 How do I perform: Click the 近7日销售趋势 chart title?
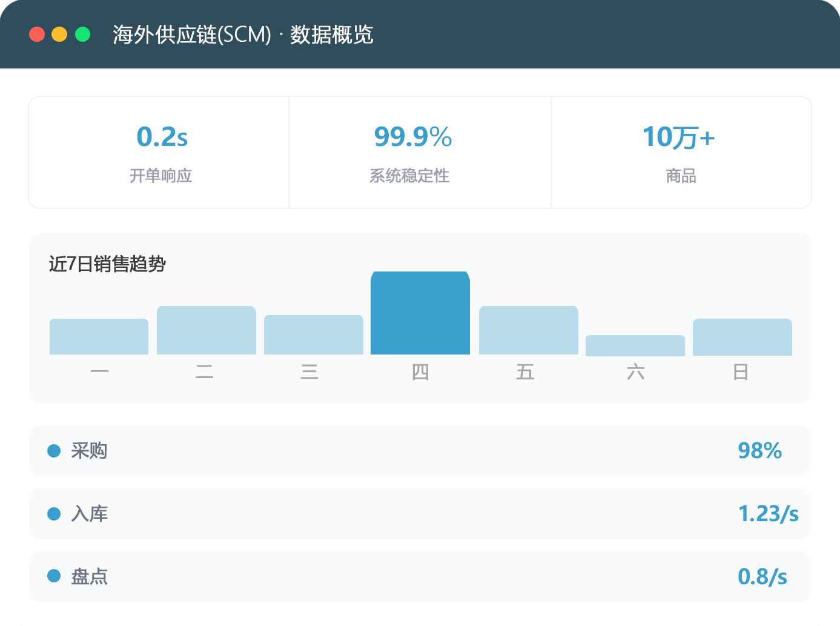[107, 264]
